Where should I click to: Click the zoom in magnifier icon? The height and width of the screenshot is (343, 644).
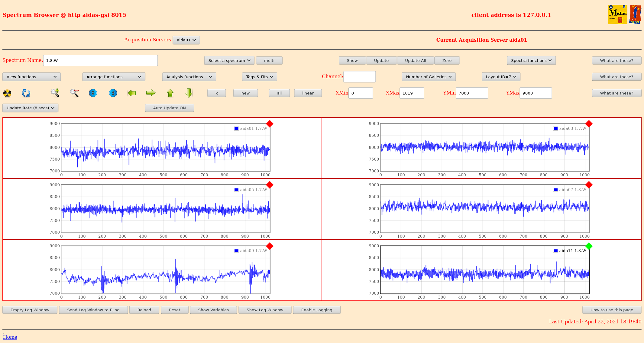click(x=55, y=93)
